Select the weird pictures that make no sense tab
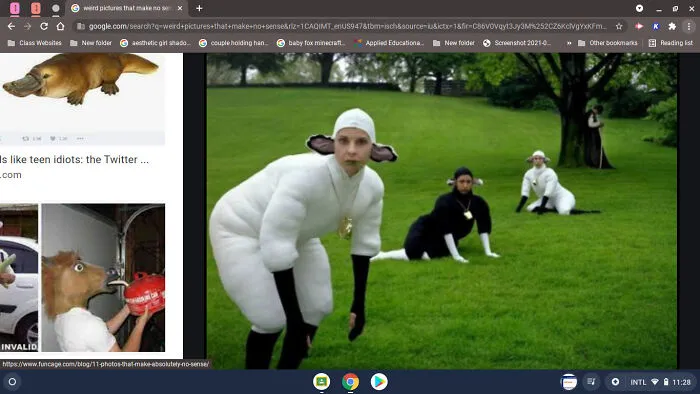The height and width of the screenshot is (394, 700). (127, 8)
